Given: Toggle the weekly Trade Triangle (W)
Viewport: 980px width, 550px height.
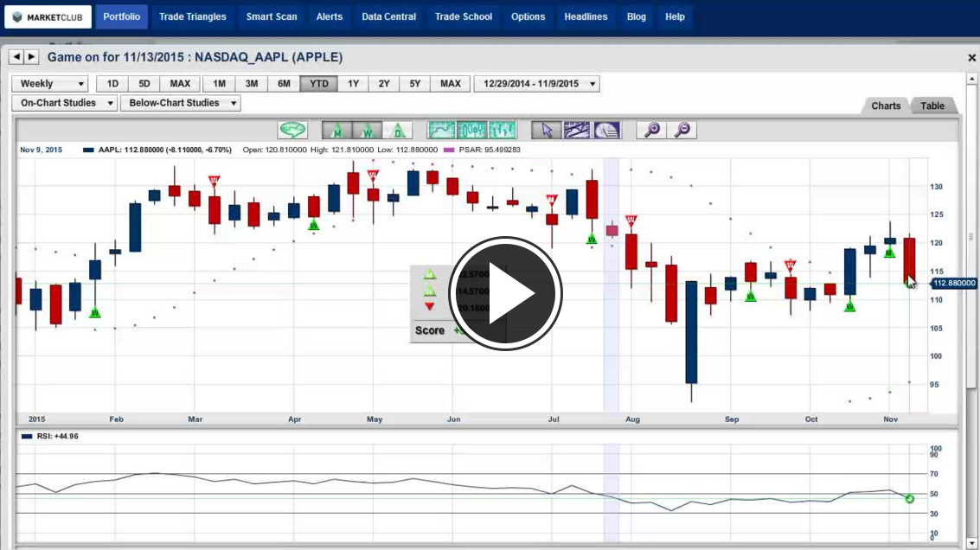Looking at the screenshot, I should [367, 130].
